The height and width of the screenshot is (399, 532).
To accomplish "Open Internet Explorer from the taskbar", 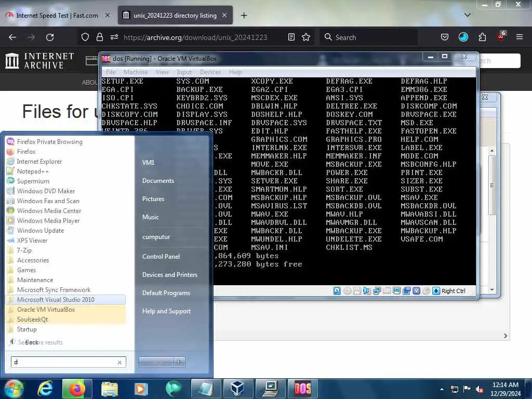I will tap(45, 389).
